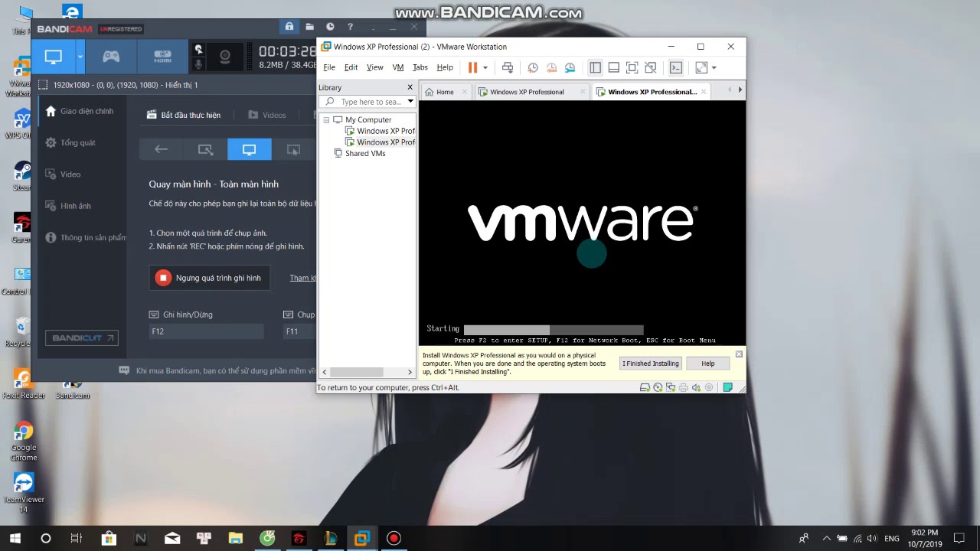Click Ngưng quá trình ghi hình stop button
980x551 pixels.
pyautogui.click(x=209, y=278)
